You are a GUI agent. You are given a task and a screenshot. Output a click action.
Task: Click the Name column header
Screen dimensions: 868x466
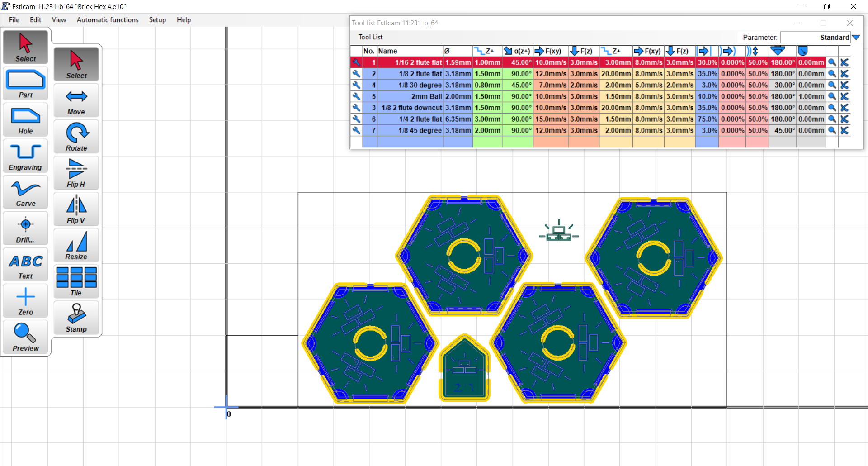pos(410,51)
